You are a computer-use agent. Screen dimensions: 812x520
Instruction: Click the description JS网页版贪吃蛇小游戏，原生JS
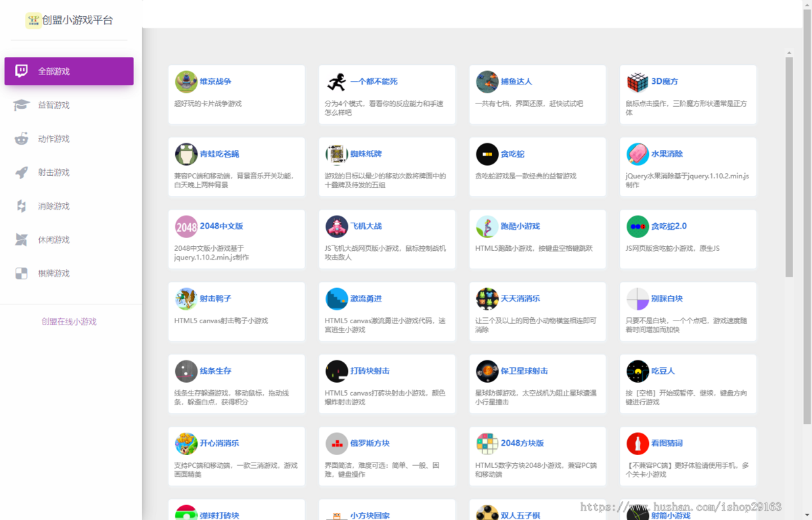[x=673, y=249]
